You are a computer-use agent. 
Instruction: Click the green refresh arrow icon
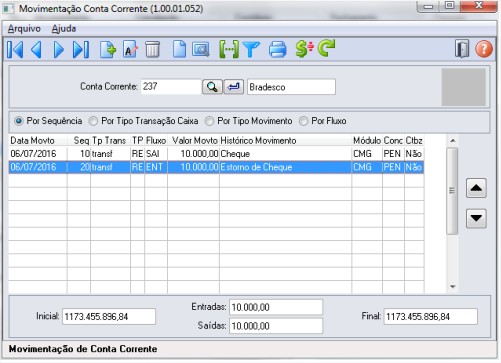coord(327,49)
